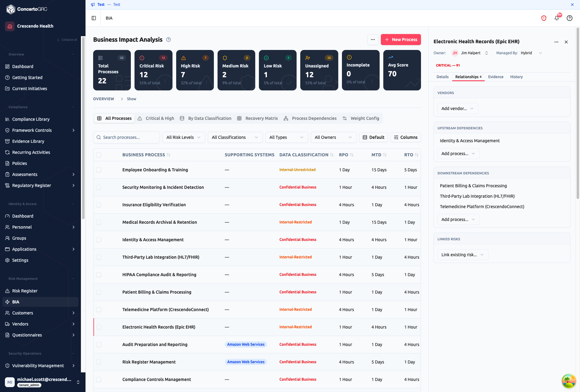Image resolution: width=580 pixels, height=392 pixels.
Task: Switch to the Evidence tab in panel
Action: 496,77
